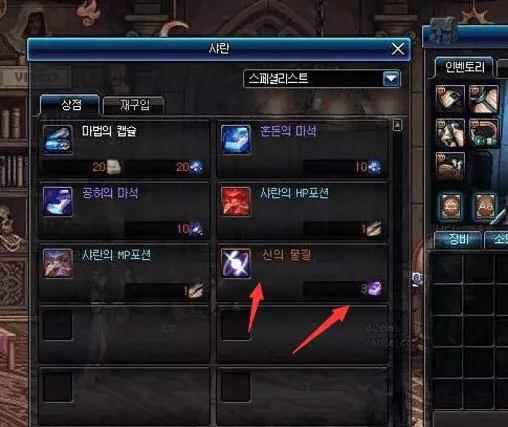Click the scroll-up arrow in the shop list
This screenshot has height=427, width=508.
397,125
